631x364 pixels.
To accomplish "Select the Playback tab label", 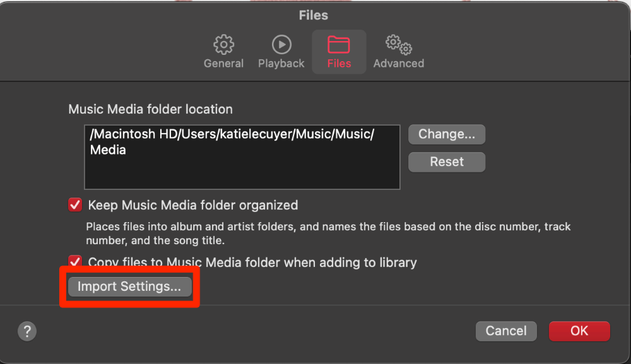I will click(x=281, y=64).
